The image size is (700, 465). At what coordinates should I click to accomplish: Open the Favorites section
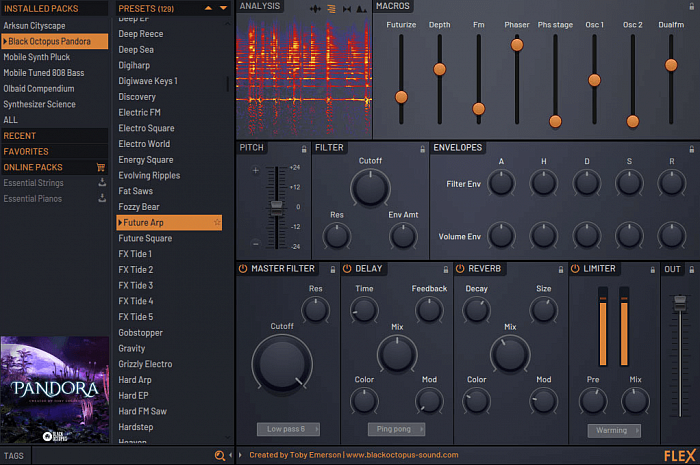(25, 151)
